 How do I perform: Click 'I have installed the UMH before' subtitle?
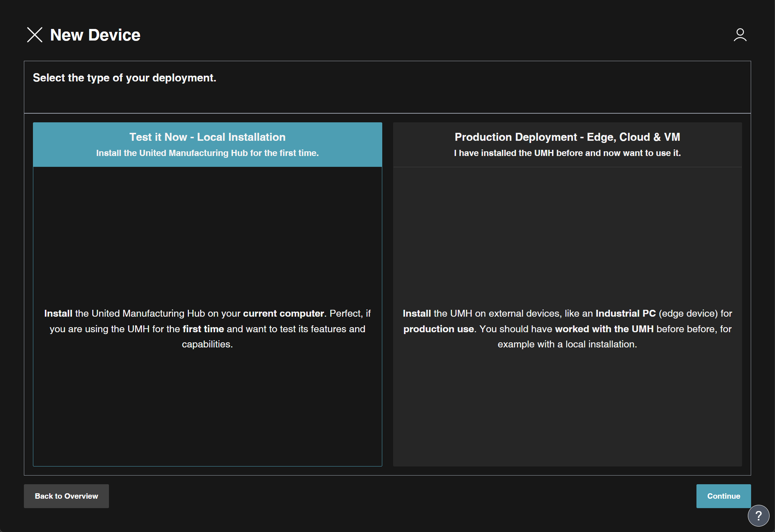coord(567,153)
